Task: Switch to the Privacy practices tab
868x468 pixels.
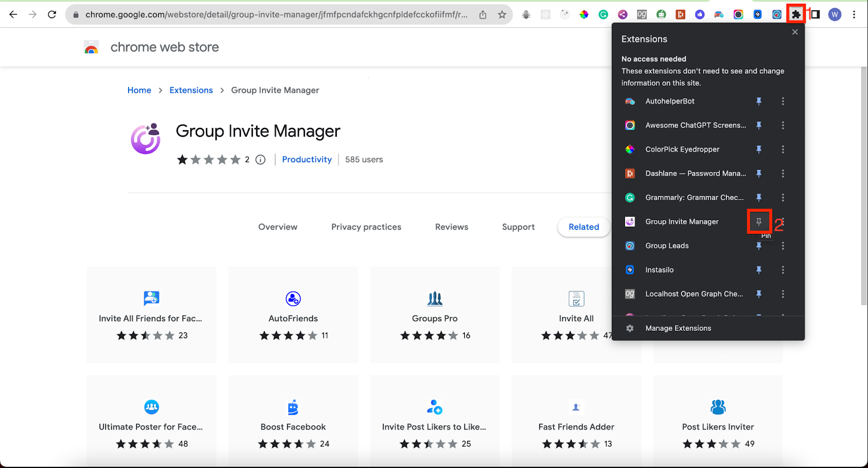Action: click(366, 227)
